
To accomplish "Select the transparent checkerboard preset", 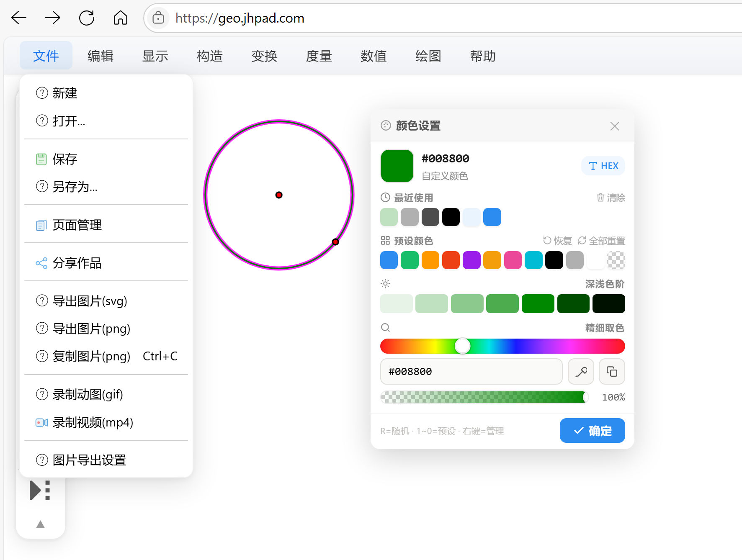I will coord(616,260).
